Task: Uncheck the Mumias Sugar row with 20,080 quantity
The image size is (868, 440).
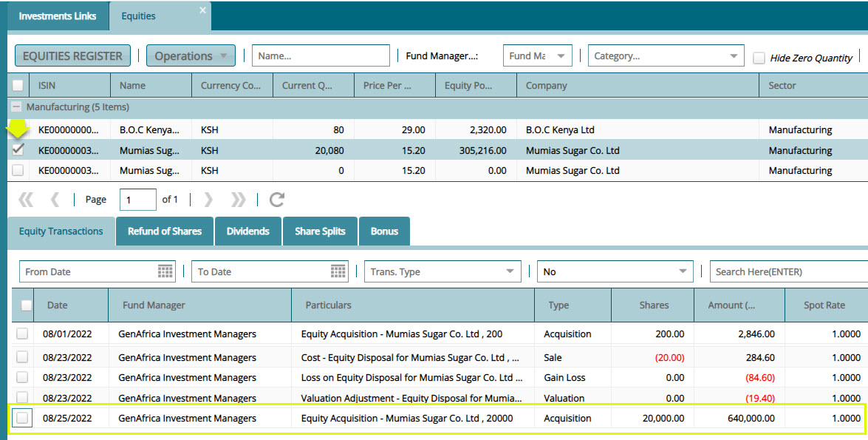Action: (18, 150)
